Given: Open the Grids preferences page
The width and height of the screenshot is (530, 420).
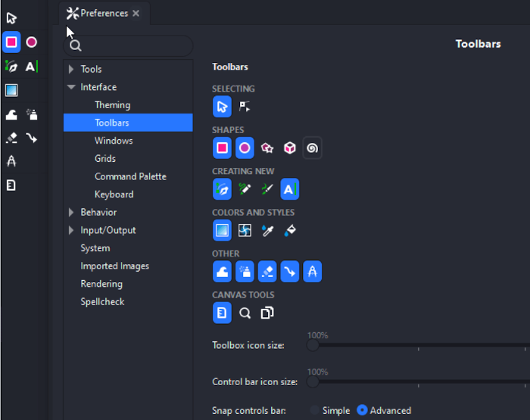Looking at the screenshot, I should tap(105, 158).
